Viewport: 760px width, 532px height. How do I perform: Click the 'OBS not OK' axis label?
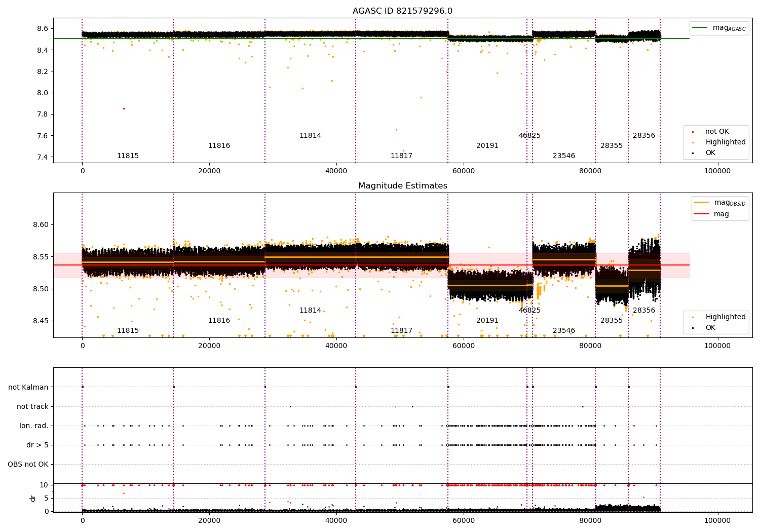point(28,464)
